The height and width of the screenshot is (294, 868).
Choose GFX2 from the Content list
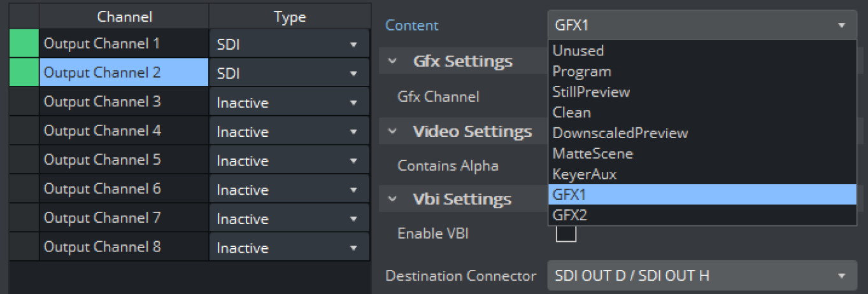[x=570, y=215]
